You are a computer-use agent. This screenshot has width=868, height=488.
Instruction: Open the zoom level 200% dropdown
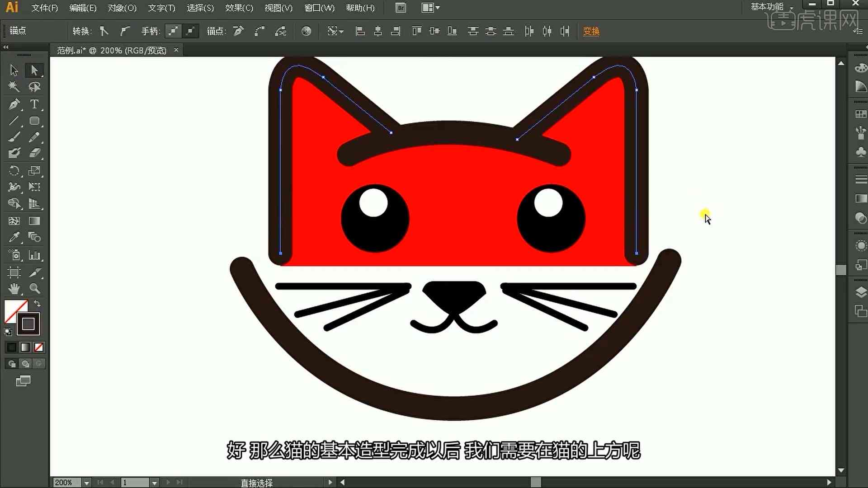pyautogui.click(x=86, y=483)
